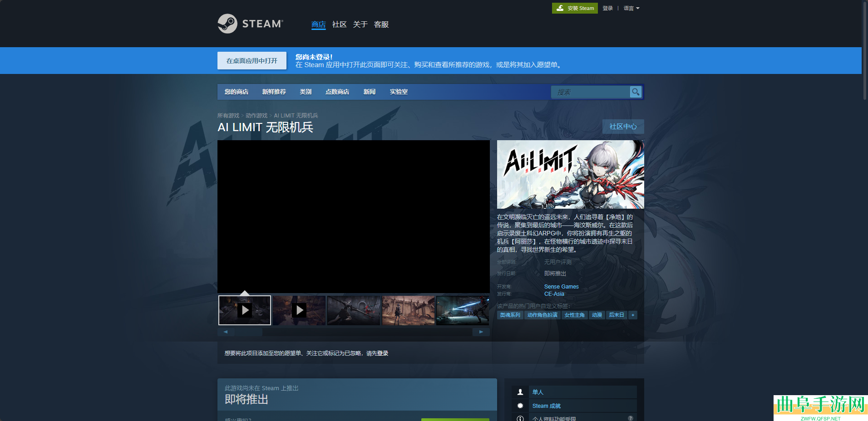Viewport: 868px width, 421px height.
Task: Expand the 新鲜推荐 menu
Action: point(274,92)
